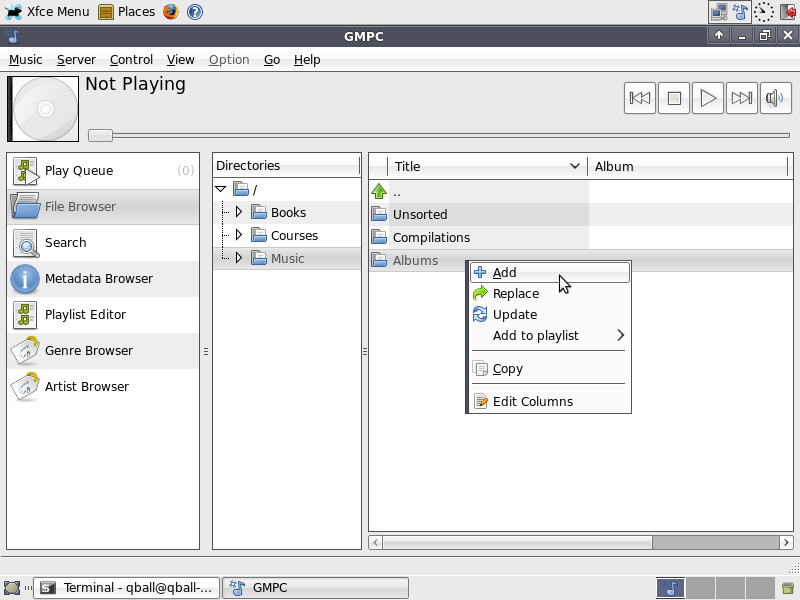Click the stop playback button
Screen dimensions: 800x600
click(x=673, y=98)
